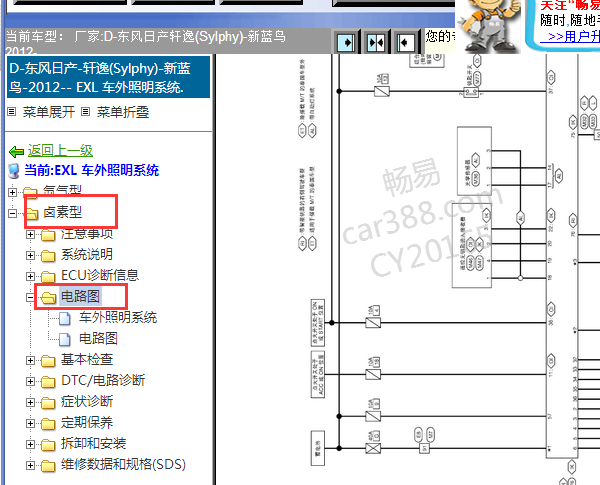Select the 拆卸和安装 tree item
This screenshot has height=485, width=600.
(x=93, y=443)
